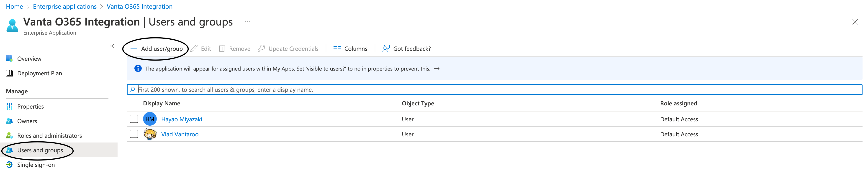Collapse the left navigation menu

tap(112, 46)
